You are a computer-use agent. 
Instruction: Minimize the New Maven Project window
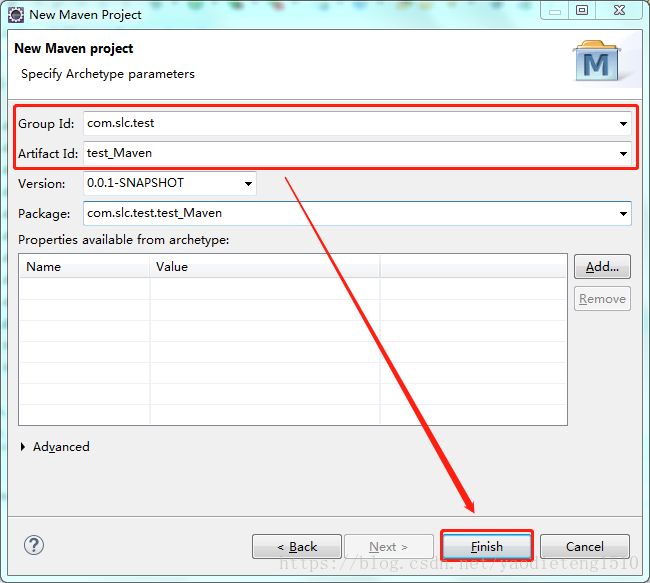555,10
